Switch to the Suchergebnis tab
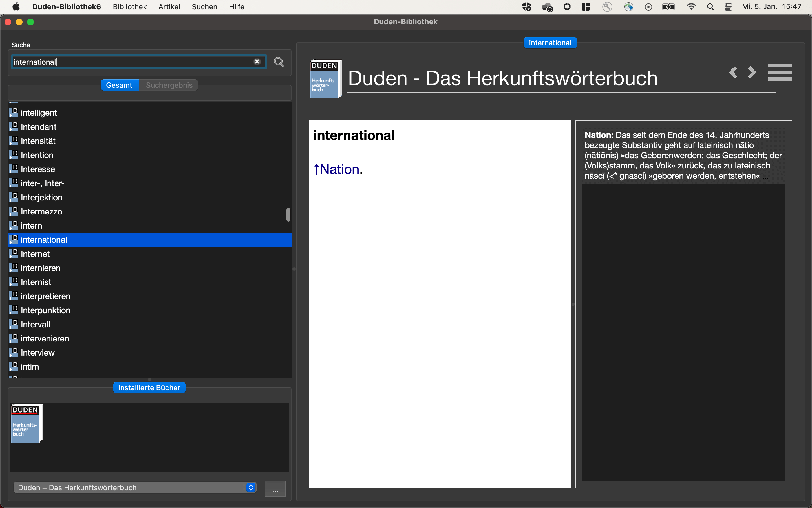Viewport: 812px width, 508px height. 169,85
